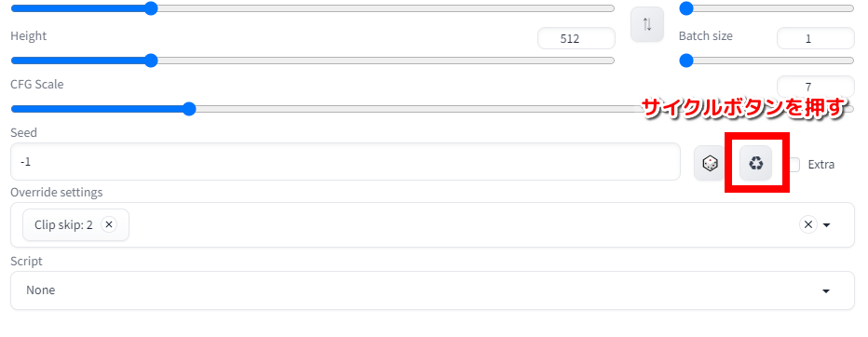Remove the Clip skip: 2 tag
Viewport: 868px width, 337px height.
(109, 224)
